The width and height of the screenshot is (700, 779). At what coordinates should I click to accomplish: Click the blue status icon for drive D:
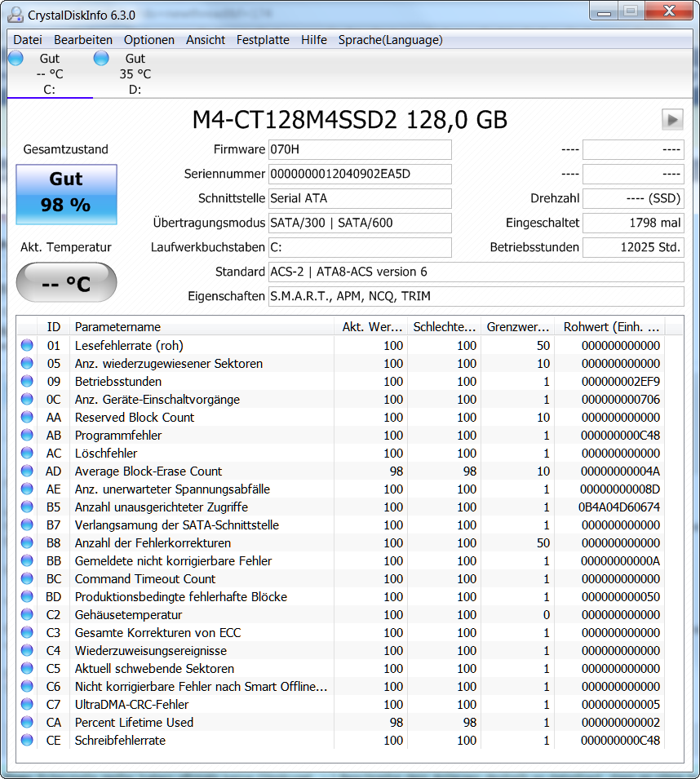(x=101, y=58)
